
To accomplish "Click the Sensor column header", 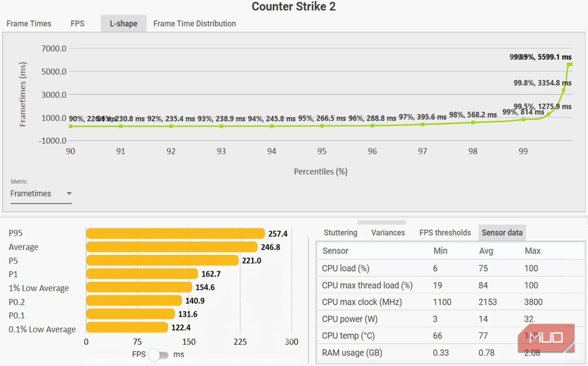I will coord(335,251).
